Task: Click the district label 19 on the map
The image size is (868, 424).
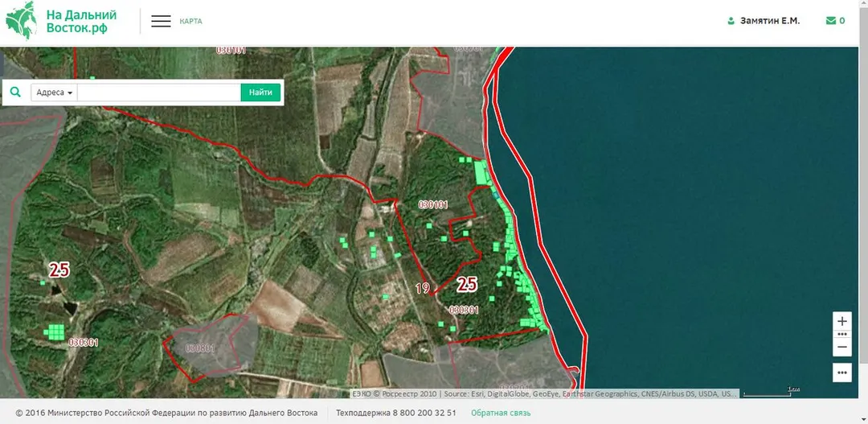Action: tap(423, 288)
